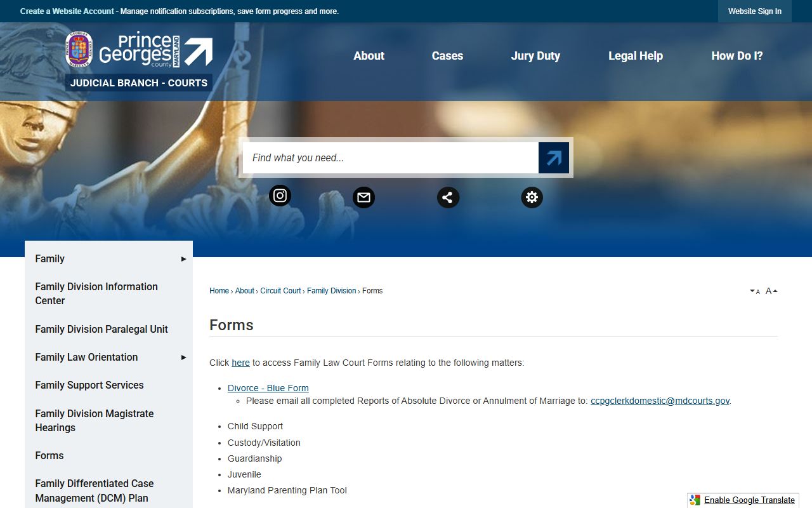
Task: Select Forms in the sidebar
Action: [49, 455]
